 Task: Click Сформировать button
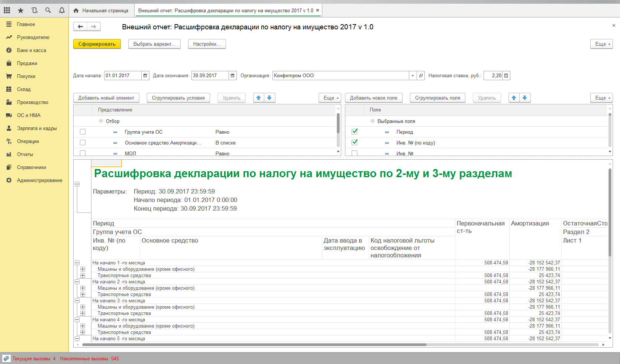point(97,44)
